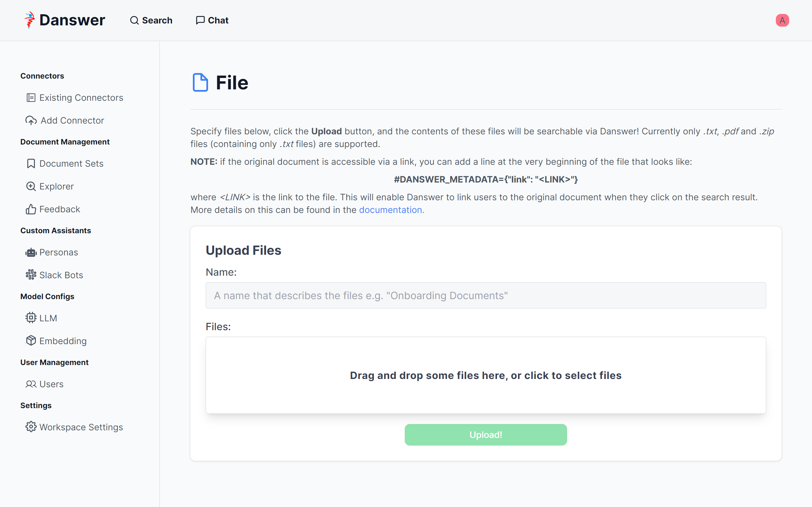Click the LLM chip icon
Screen dimensions: 812x507
point(31,318)
